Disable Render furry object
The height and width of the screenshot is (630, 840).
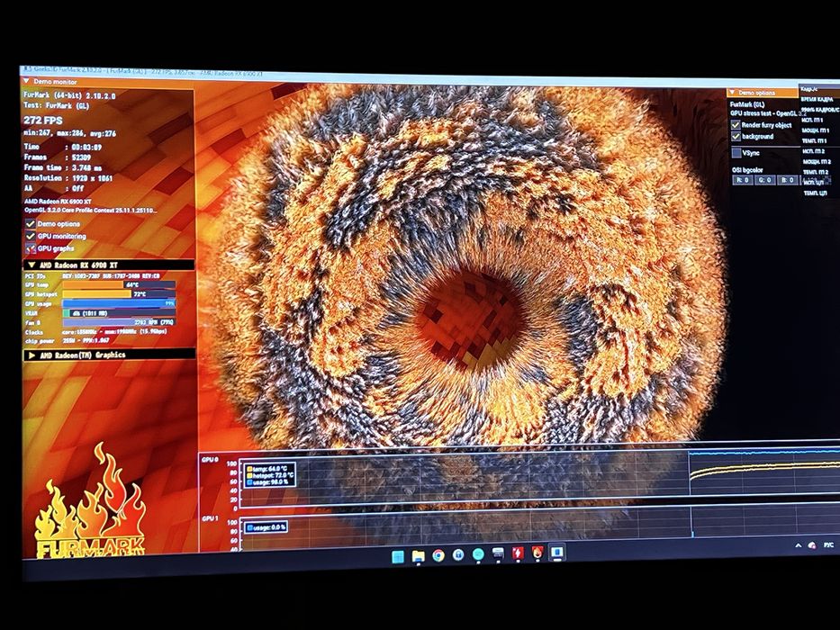tap(736, 125)
